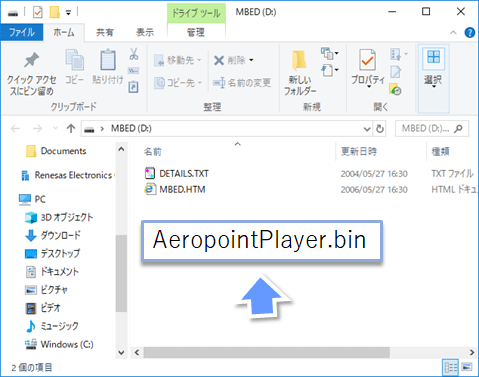This screenshot has width=479, height=377.
Task: Click horizontal scrollbar right arrow
Action: [x=472, y=352]
